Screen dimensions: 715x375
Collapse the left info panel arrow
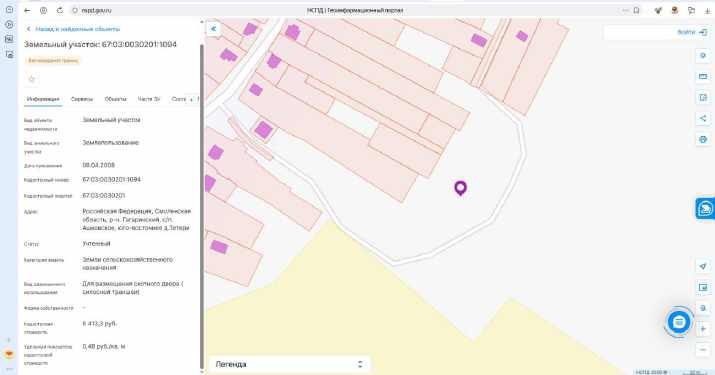tap(213, 29)
